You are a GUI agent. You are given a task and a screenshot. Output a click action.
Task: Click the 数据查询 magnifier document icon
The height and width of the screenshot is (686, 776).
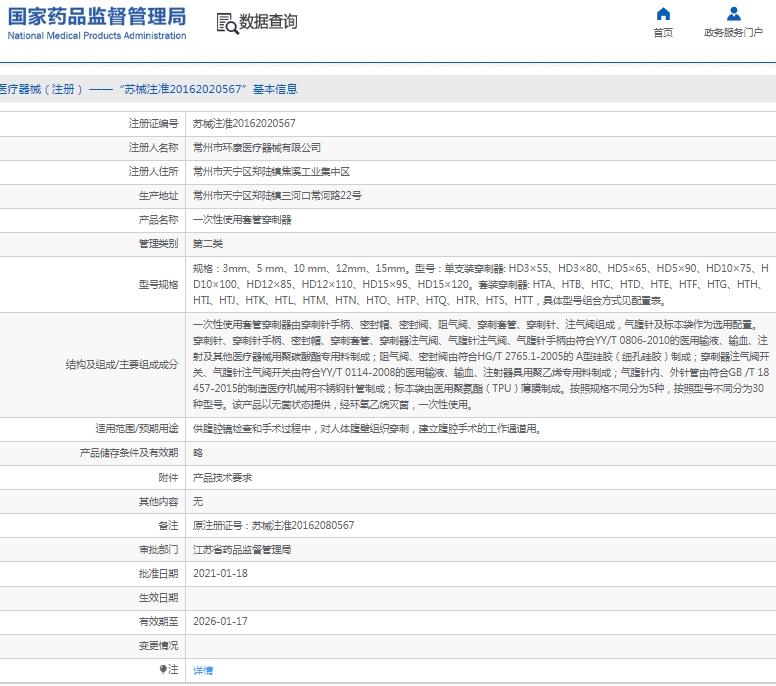[x=227, y=23]
